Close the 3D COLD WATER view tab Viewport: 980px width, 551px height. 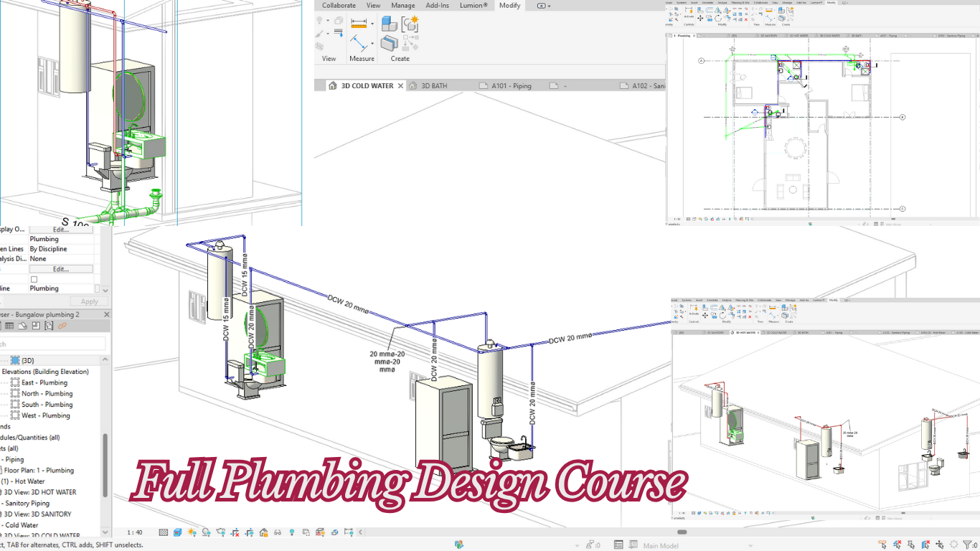coord(400,86)
